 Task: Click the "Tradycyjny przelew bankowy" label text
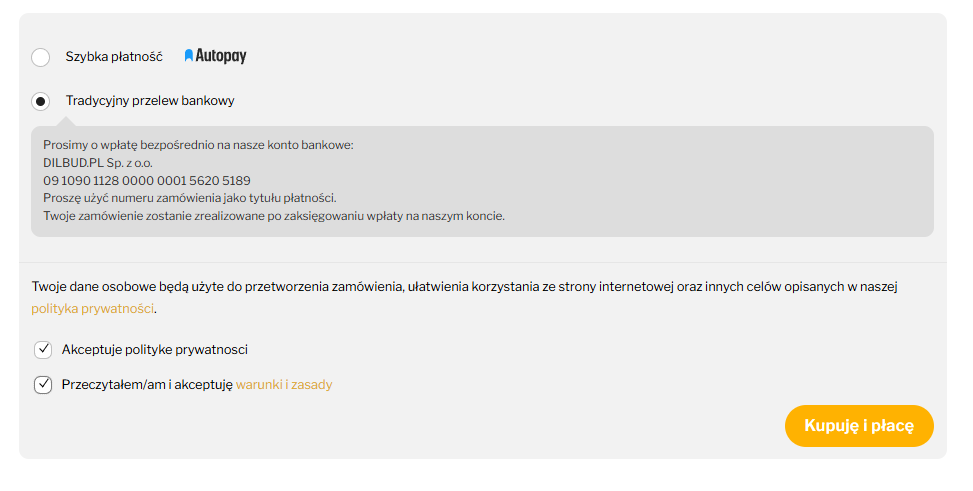coord(150,101)
